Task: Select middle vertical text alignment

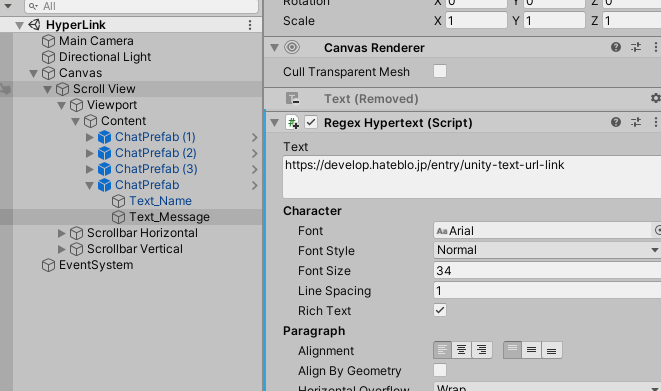Action: [532, 350]
